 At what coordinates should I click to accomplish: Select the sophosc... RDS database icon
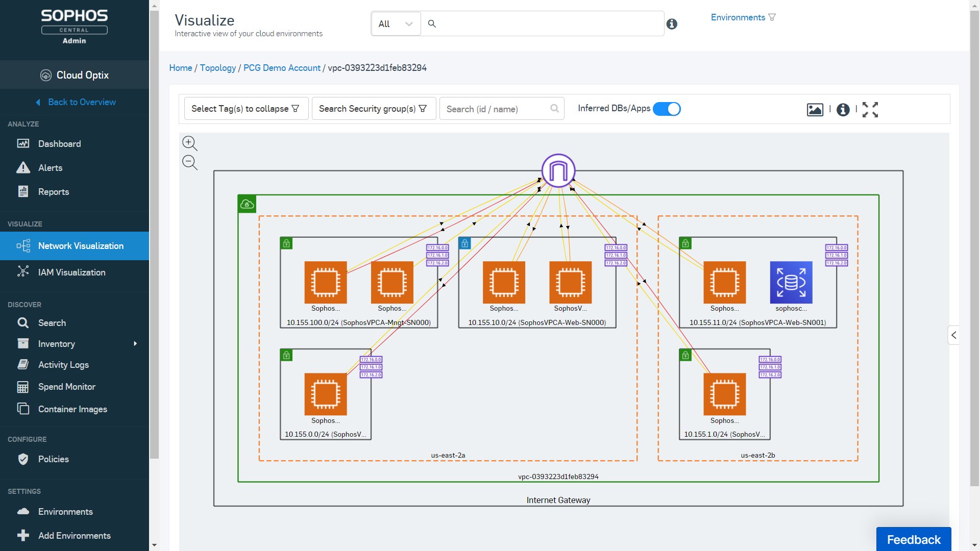791,282
